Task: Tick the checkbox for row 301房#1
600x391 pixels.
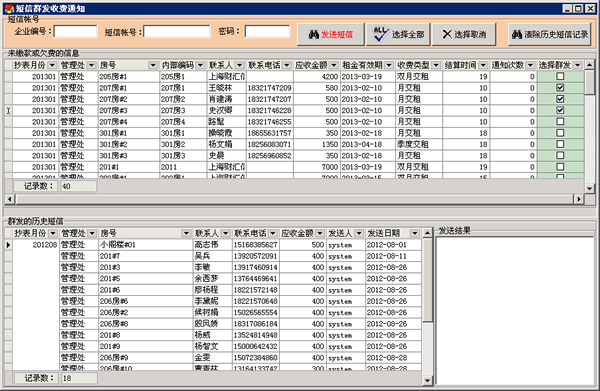Action: (x=560, y=133)
